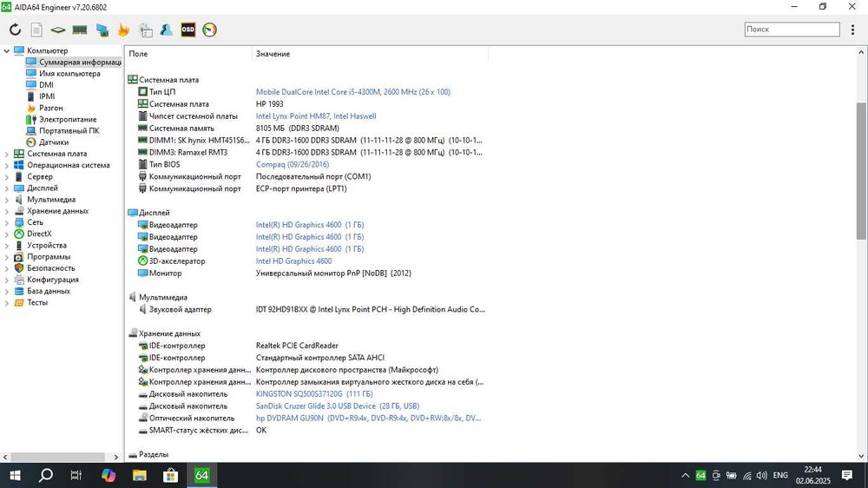This screenshot has height=488, width=868.
Task: Open the notification center icon
Action: click(847, 475)
